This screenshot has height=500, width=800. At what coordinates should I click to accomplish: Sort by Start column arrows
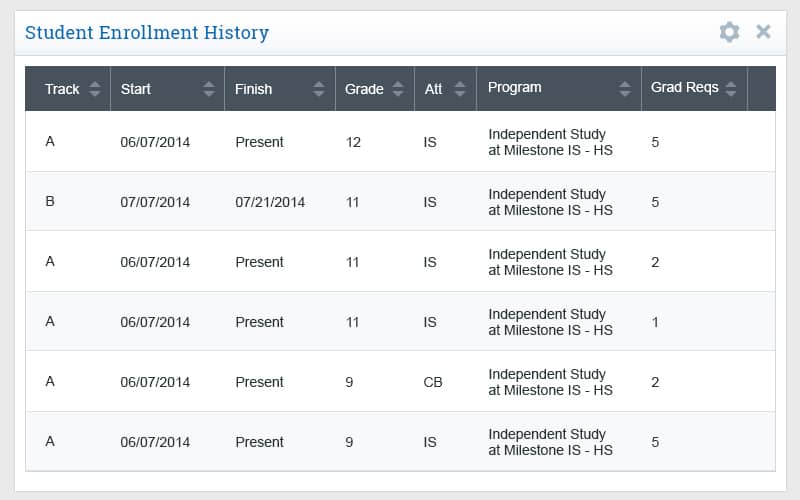click(209, 89)
